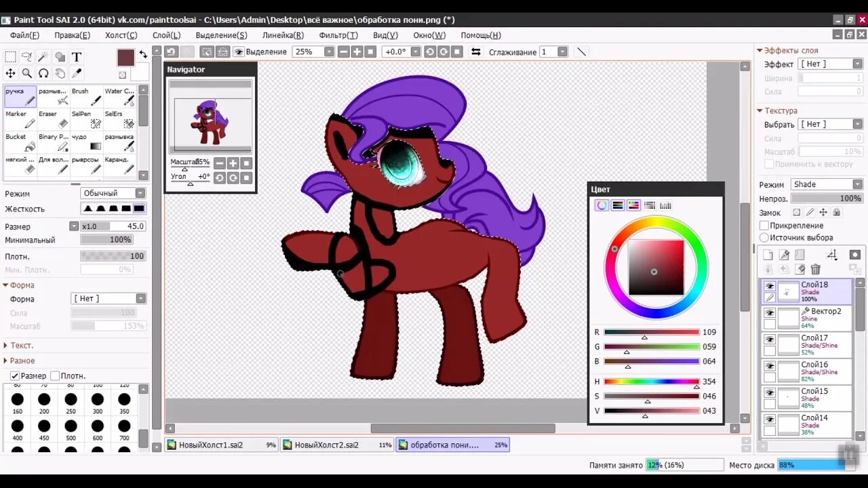The width and height of the screenshot is (868, 488).
Task: Choose the SelErs tool preset
Action: (119, 119)
